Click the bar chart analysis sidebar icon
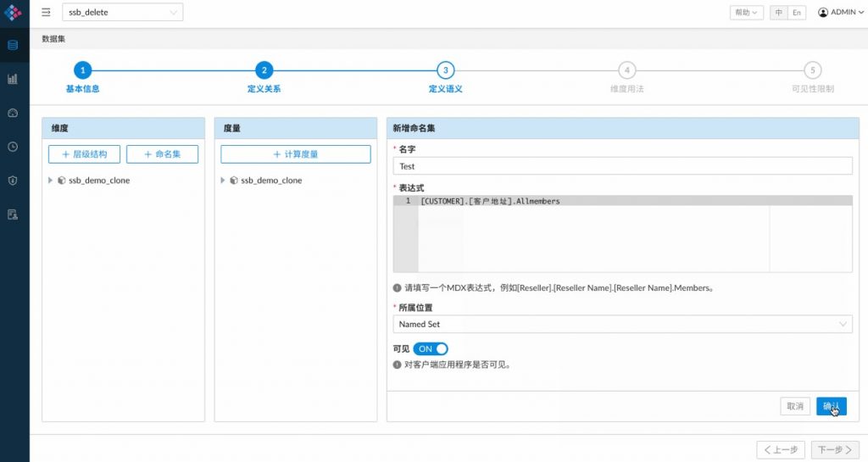868x462 pixels. pos(13,79)
